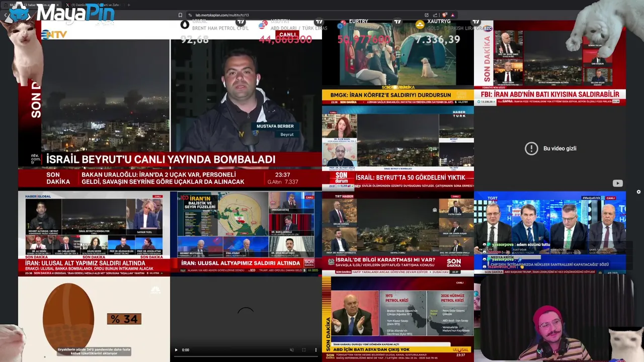Image resolution: width=644 pixels, height=362 pixels.
Task: Click the Brave Rewards triangle icon
Action: click(x=452, y=15)
